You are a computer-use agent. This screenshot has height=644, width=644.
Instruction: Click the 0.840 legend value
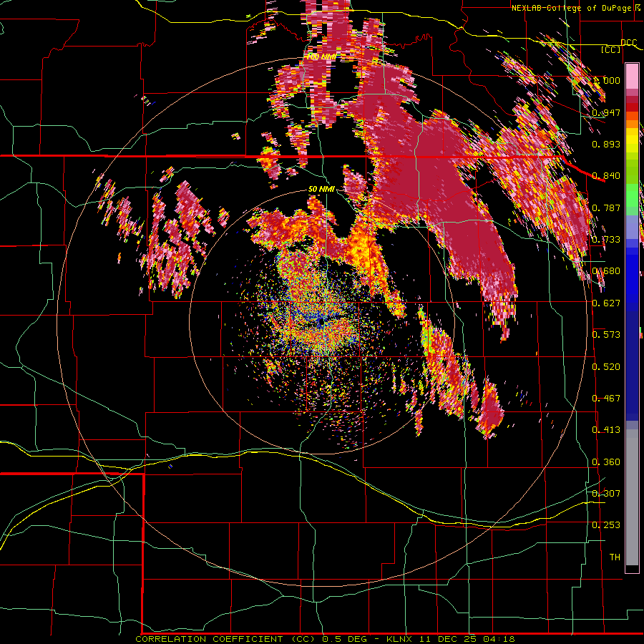pos(606,176)
